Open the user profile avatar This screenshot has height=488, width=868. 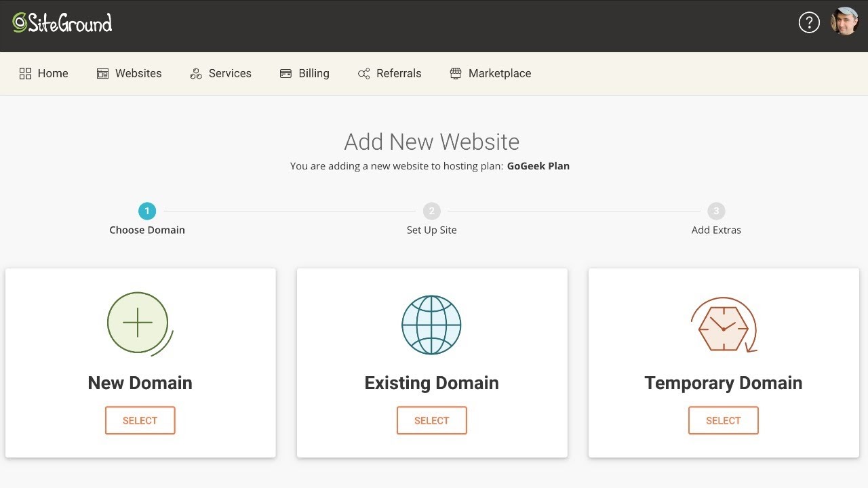click(x=844, y=22)
